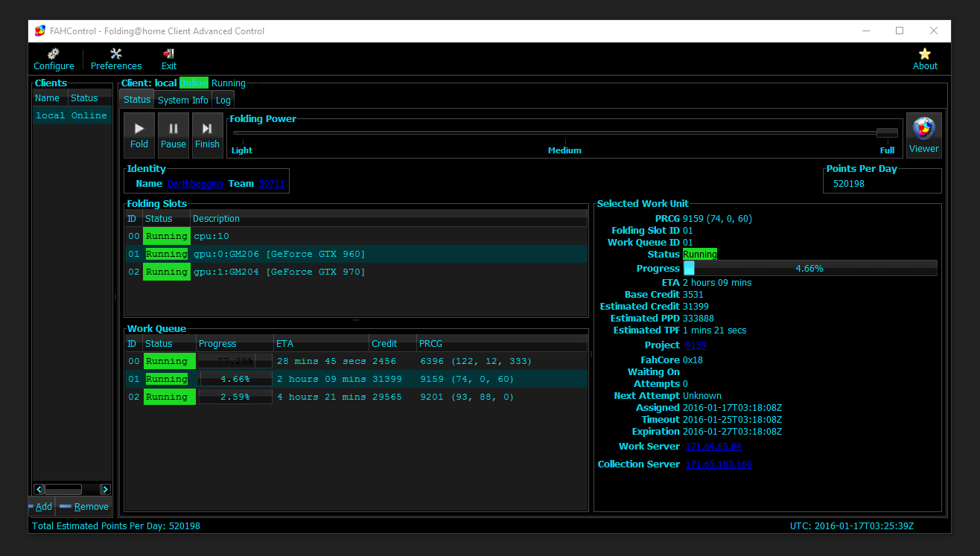
Task: Open the Log tab
Action: click(x=223, y=100)
